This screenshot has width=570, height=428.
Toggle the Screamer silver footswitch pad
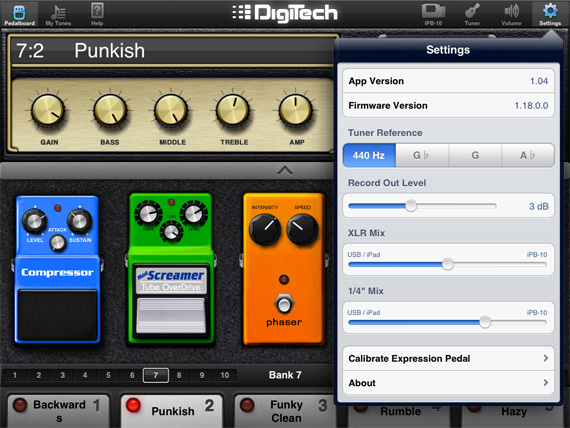(171, 315)
